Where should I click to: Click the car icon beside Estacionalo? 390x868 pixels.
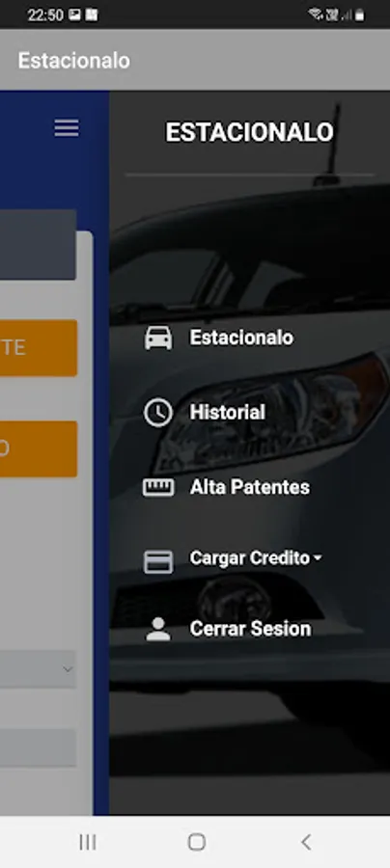[x=158, y=338]
